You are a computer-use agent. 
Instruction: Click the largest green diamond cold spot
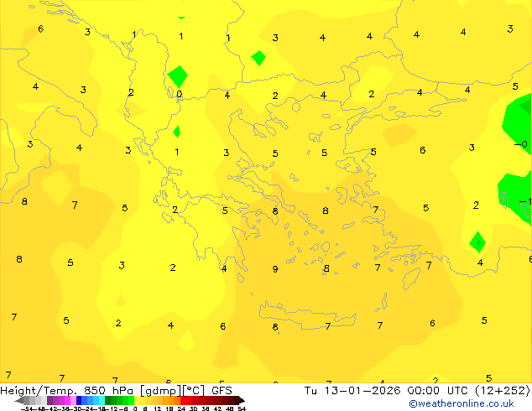[177, 76]
